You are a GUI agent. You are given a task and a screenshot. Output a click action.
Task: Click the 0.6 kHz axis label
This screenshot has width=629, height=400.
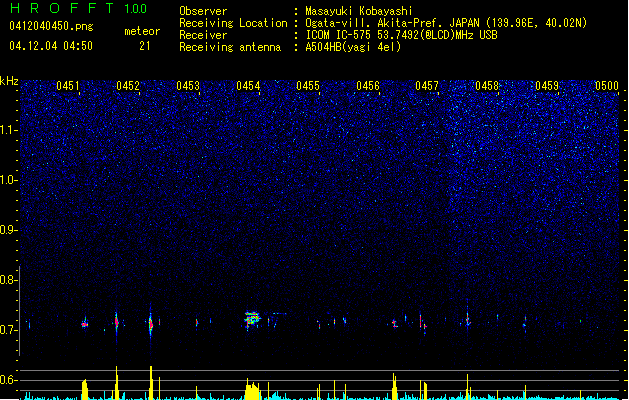(8, 380)
